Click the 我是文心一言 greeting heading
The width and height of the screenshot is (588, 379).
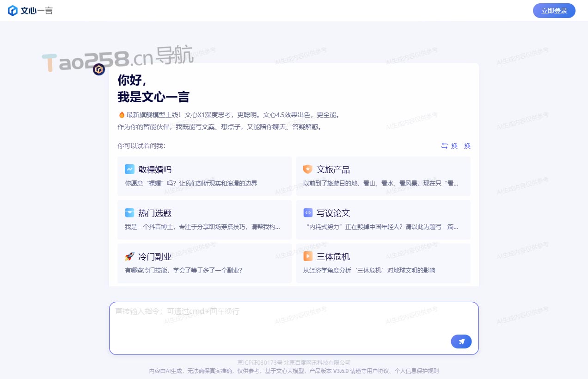153,97
